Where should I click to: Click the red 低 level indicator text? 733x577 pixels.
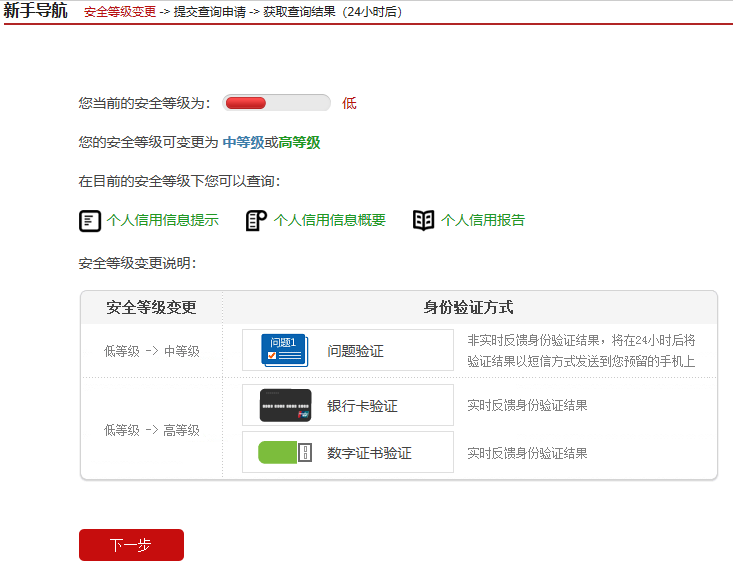[349, 103]
